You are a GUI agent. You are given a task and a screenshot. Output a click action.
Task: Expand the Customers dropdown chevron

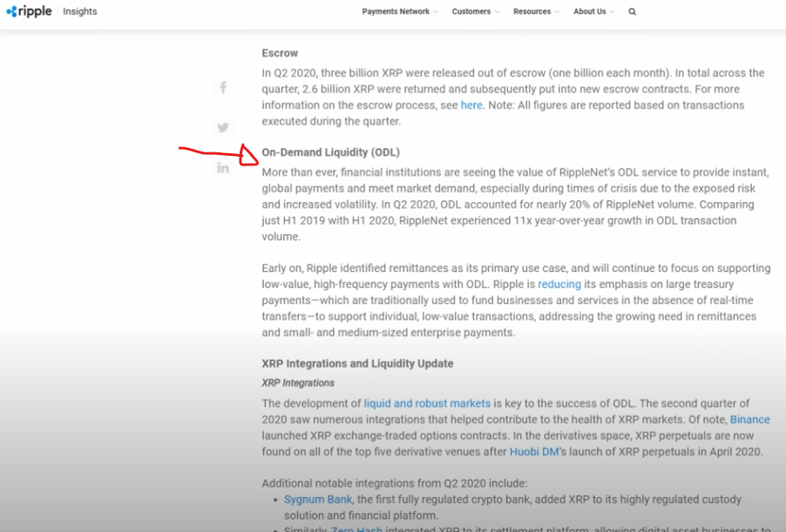[498, 12]
